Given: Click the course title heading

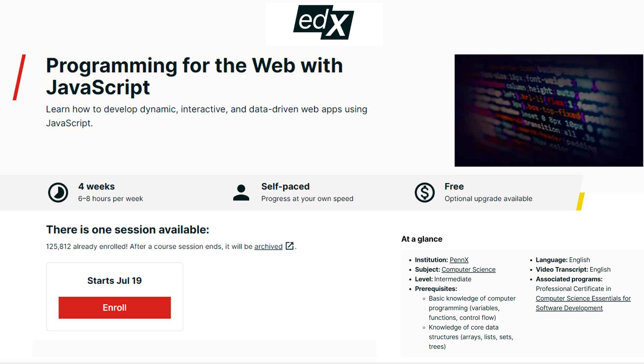Looking at the screenshot, I should point(194,76).
